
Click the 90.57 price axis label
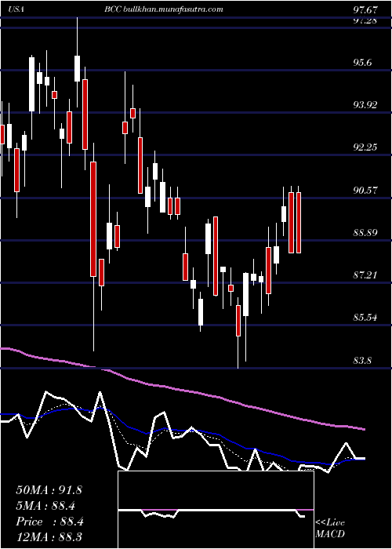point(365,191)
